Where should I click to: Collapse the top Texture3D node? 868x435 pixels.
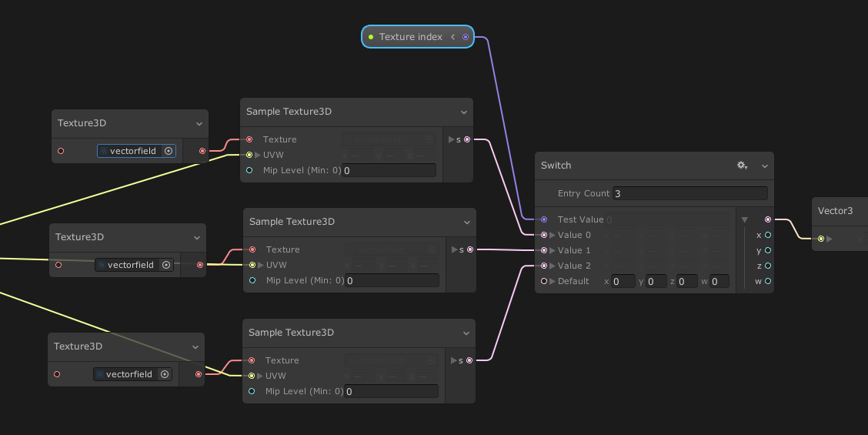coord(199,123)
